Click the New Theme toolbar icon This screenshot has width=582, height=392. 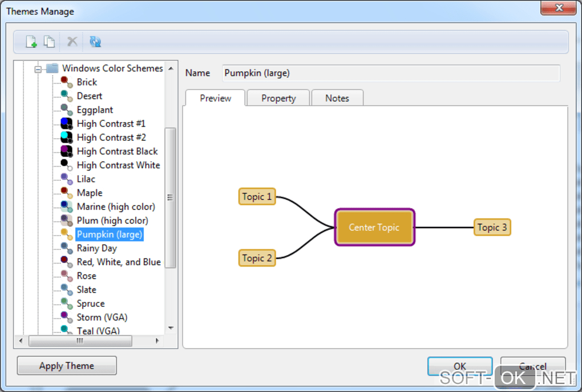pos(31,41)
